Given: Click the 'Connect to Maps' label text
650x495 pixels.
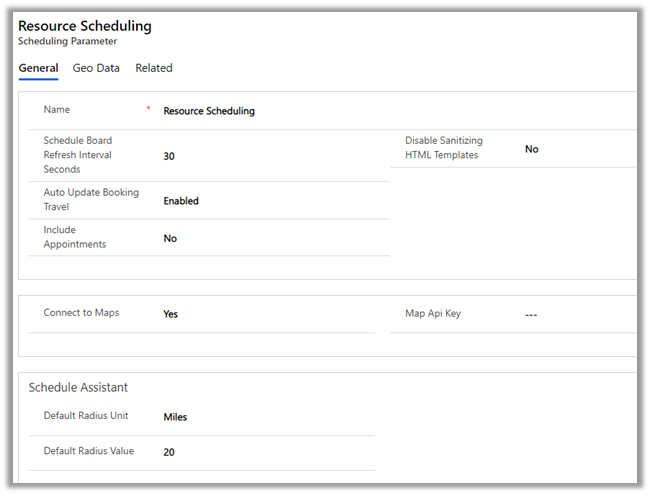Looking at the screenshot, I should pyautogui.click(x=81, y=313).
